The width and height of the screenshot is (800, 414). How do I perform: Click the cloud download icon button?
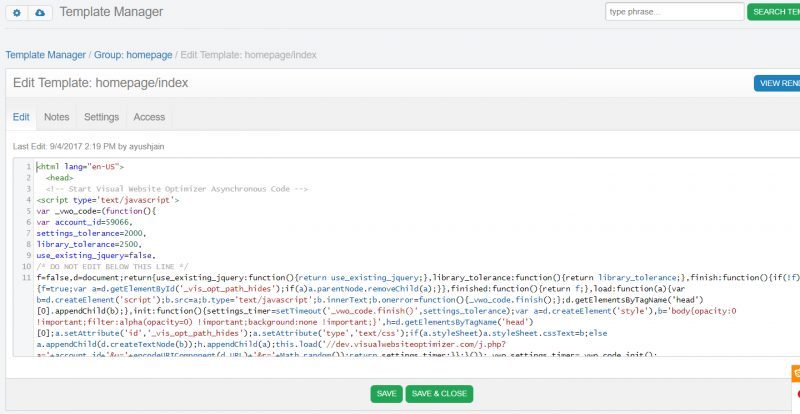tap(40, 13)
